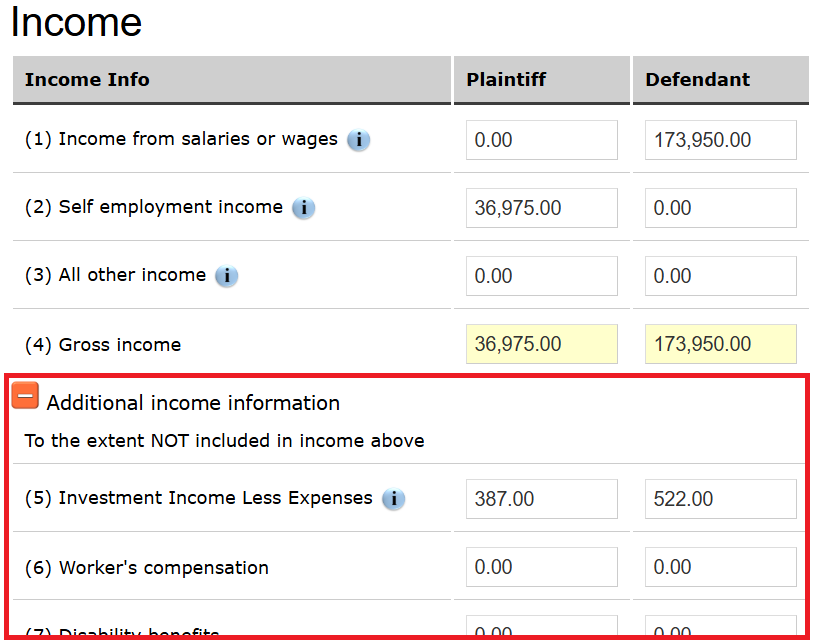Edit Plaintiff investment income field 387.00
The height and width of the screenshot is (640, 820).
542,499
